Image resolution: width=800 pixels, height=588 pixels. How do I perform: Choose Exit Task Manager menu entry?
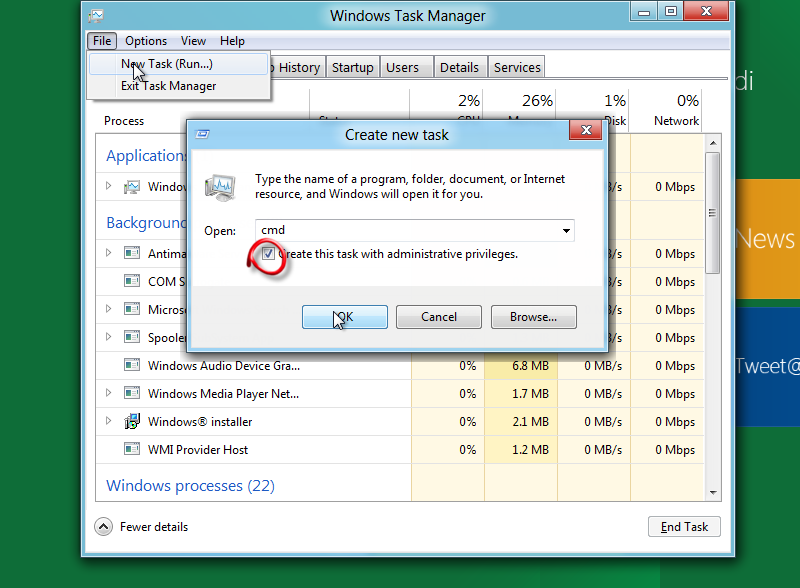[x=178, y=86]
